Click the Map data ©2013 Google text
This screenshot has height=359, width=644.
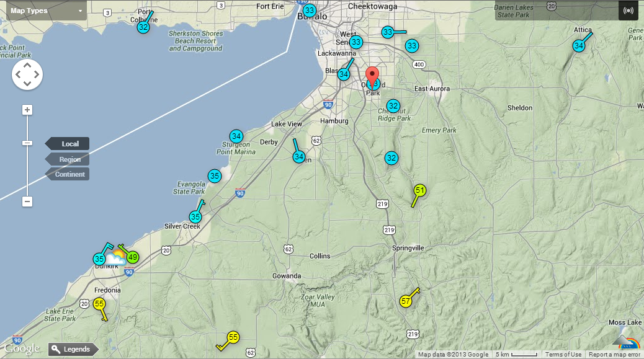pyautogui.click(x=453, y=355)
